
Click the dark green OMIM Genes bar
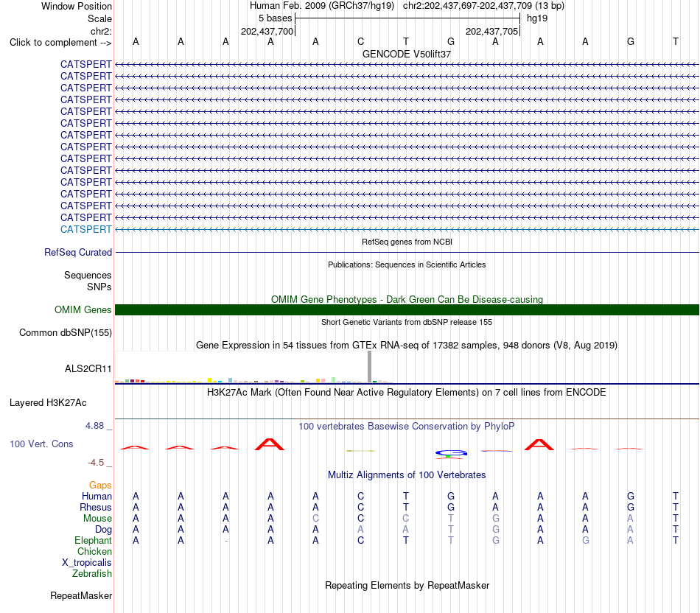407,310
